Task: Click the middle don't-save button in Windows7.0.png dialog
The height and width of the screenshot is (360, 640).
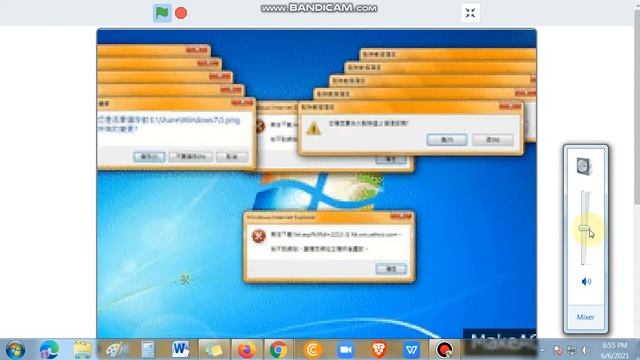Action: (x=190, y=157)
